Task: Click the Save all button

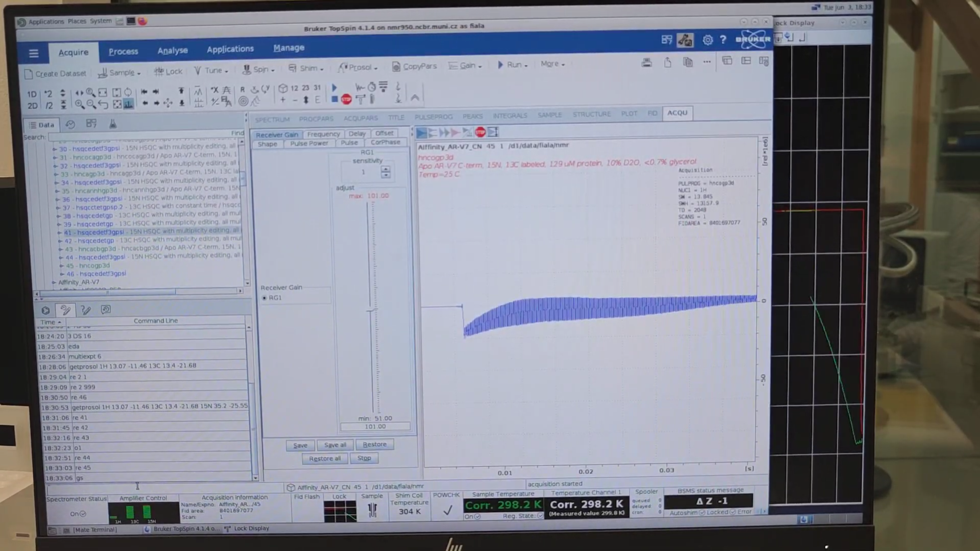Action: pyautogui.click(x=335, y=445)
